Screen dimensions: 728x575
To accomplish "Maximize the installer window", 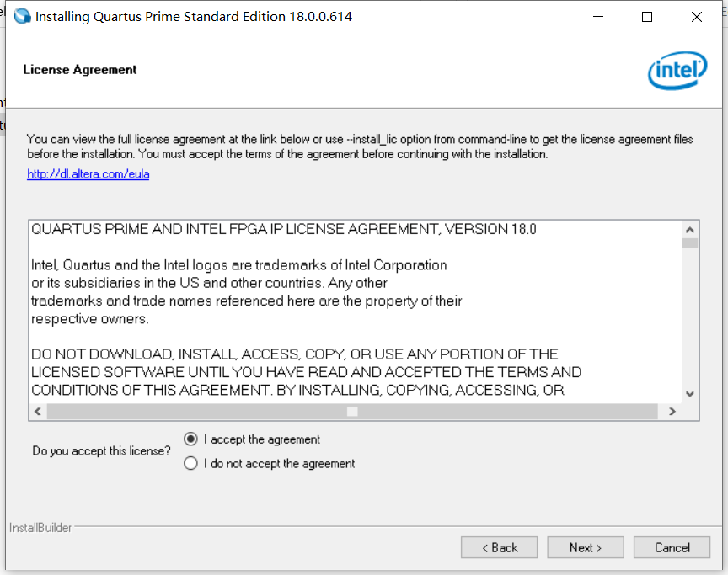I will click(645, 17).
